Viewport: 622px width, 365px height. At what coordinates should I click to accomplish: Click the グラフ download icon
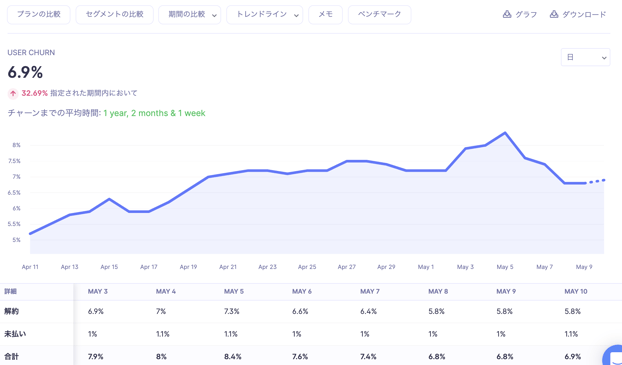[507, 14]
